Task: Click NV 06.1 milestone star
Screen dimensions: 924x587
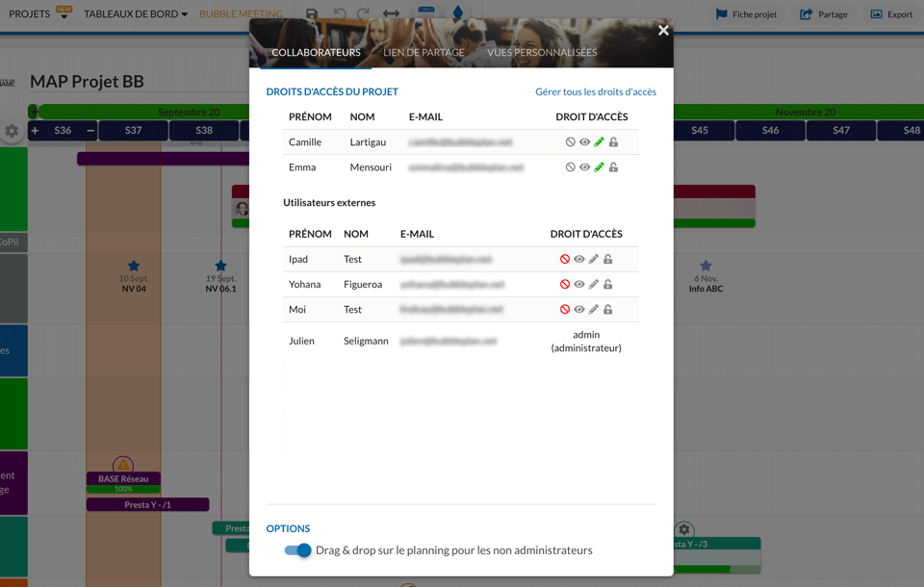Action: pyautogui.click(x=220, y=266)
